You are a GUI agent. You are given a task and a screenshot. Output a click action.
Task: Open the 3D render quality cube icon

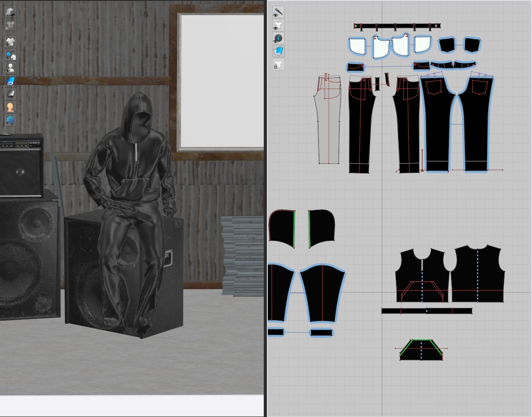point(10,12)
